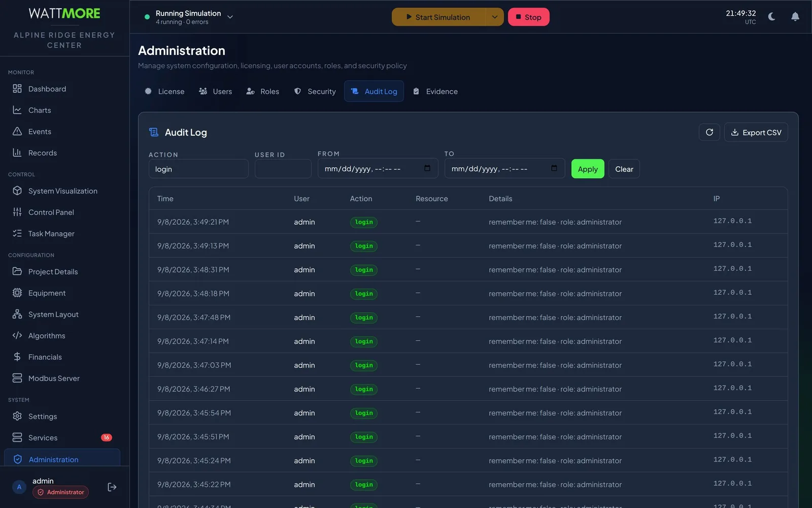
Task: Open Task Manager checklist icon
Action: tap(17, 234)
